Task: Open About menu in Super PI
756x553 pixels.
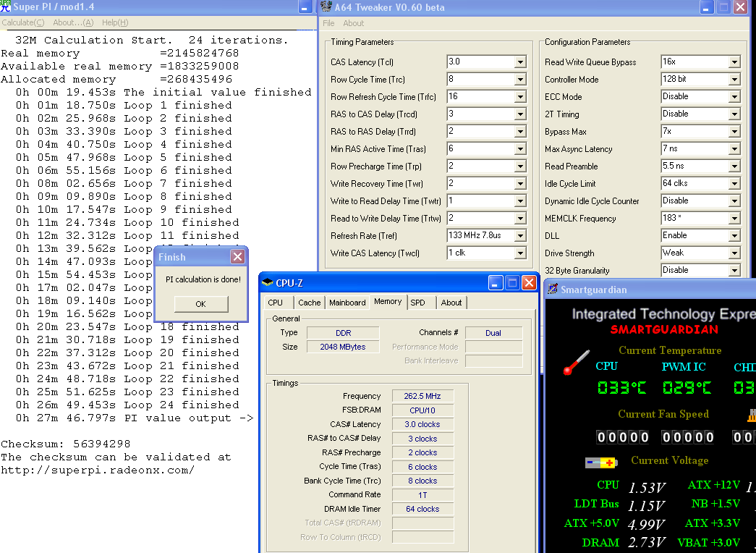Action: 73,22
